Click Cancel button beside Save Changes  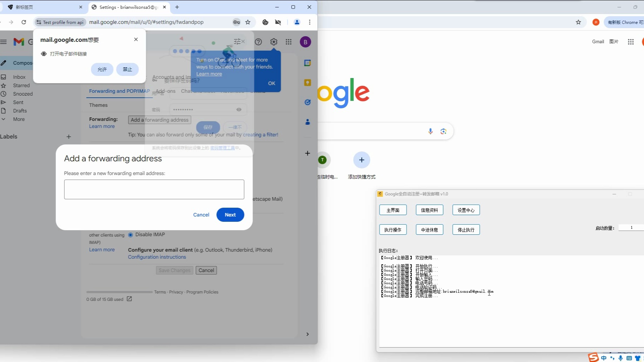tap(206, 270)
